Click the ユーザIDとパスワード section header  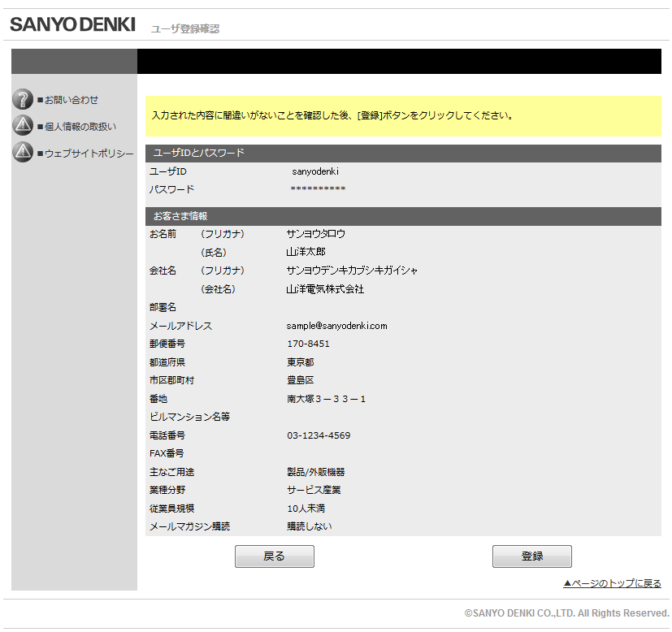pos(403,154)
